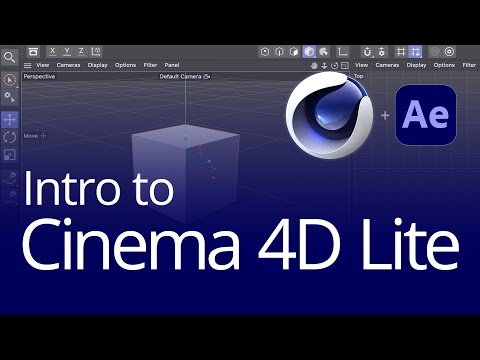Screen dimensions: 480x360
Task: Switch to Polygons mode
Action: coord(294,52)
